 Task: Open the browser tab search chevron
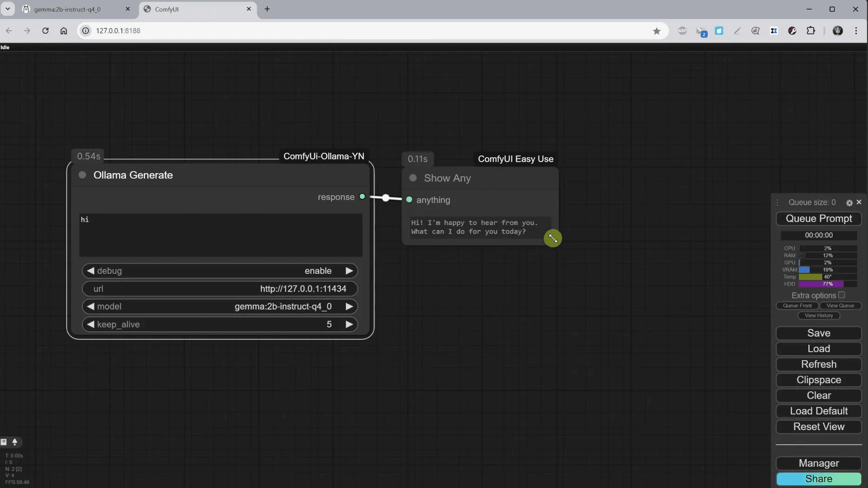7,9
